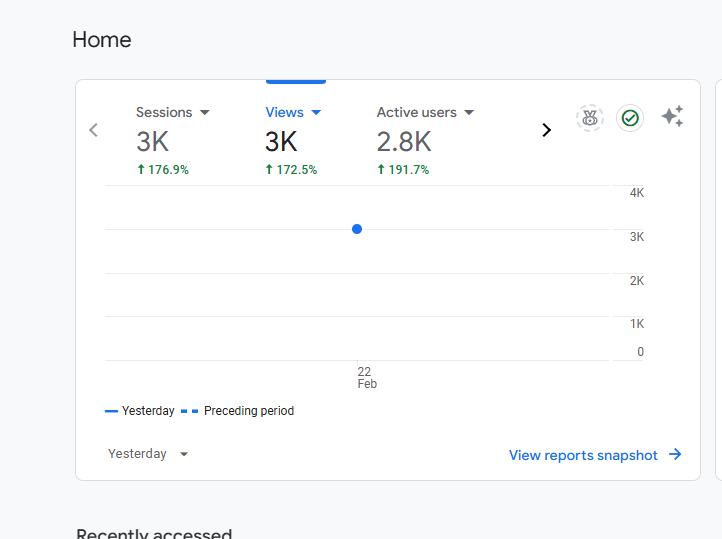
Task: Select the Views 3K metric value
Action: pos(281,141)
